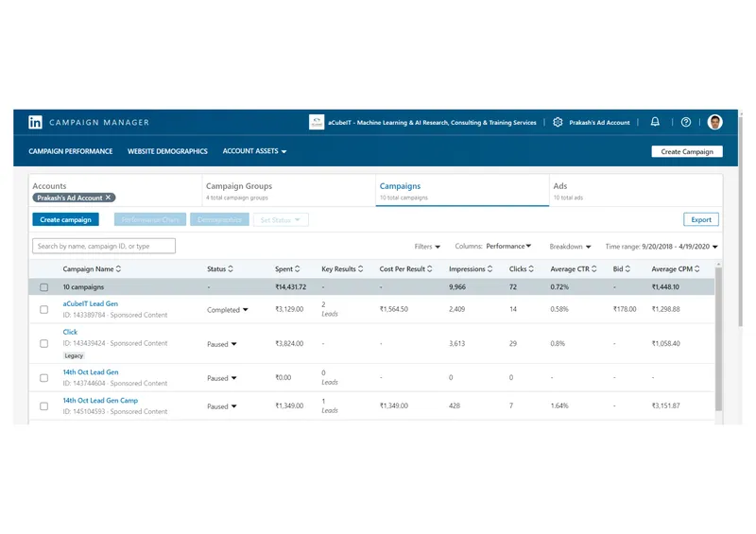The image size is (756, 534).
Task: Check the Click campaign row checkbox
Action: coord(43,343)
